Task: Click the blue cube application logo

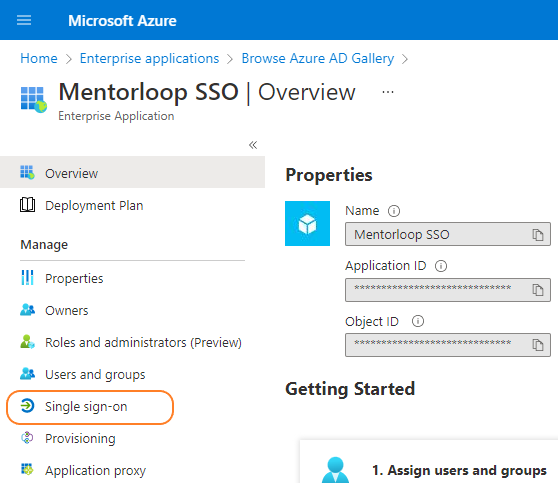Action: click(x=307, y=224)
